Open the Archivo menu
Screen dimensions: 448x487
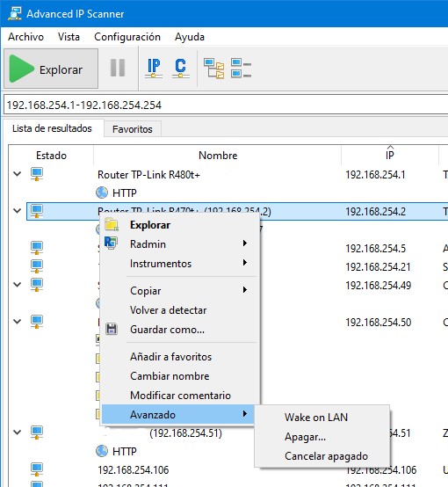coord(25,37)
